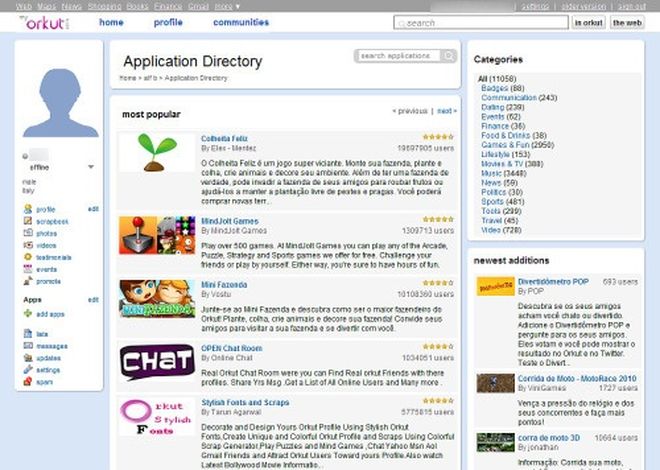Click the corra de moto 3D thumbnail
Screen dimensions: 660x470
pos(495,442)
